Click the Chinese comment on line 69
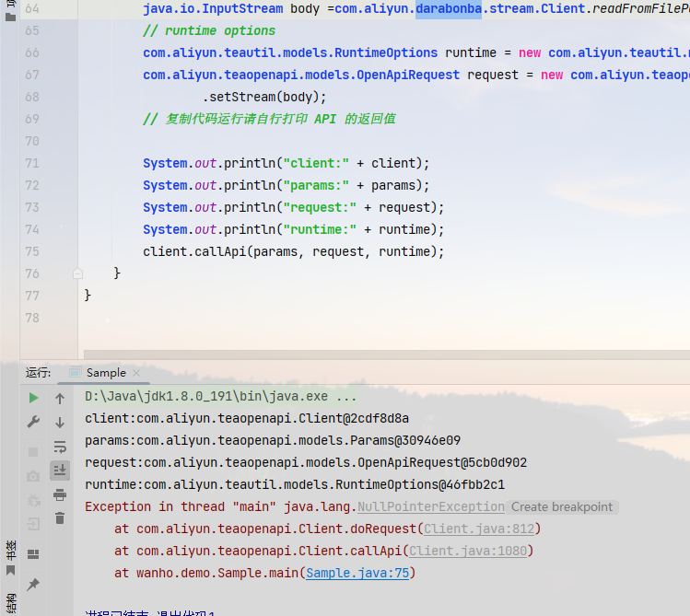This screenshot has height=616, width=690. (269, 119)
